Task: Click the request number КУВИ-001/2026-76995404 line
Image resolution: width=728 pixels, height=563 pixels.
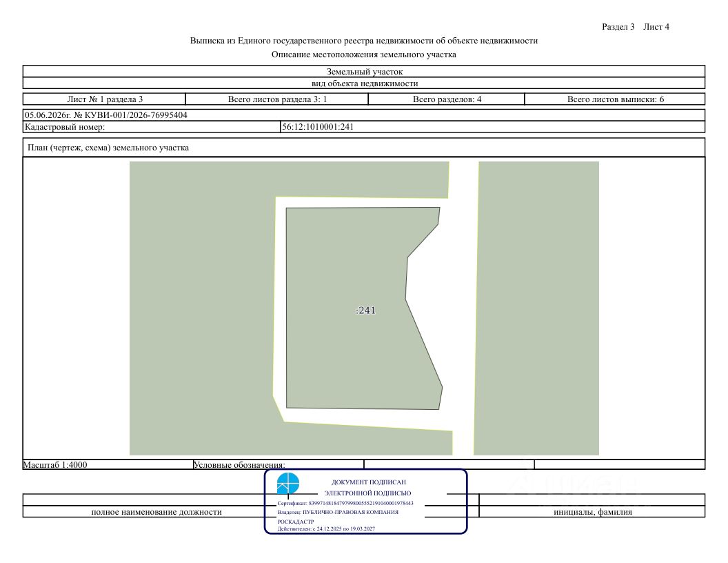Action: point(106,115)
